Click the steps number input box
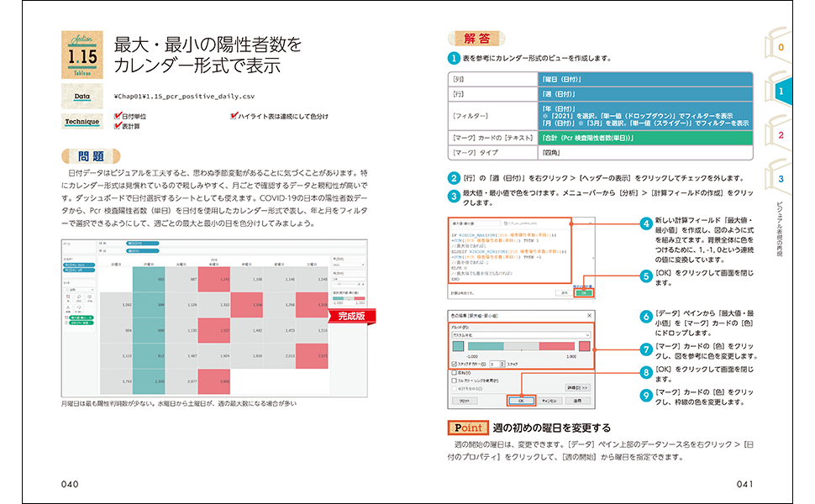 [494, 364]
